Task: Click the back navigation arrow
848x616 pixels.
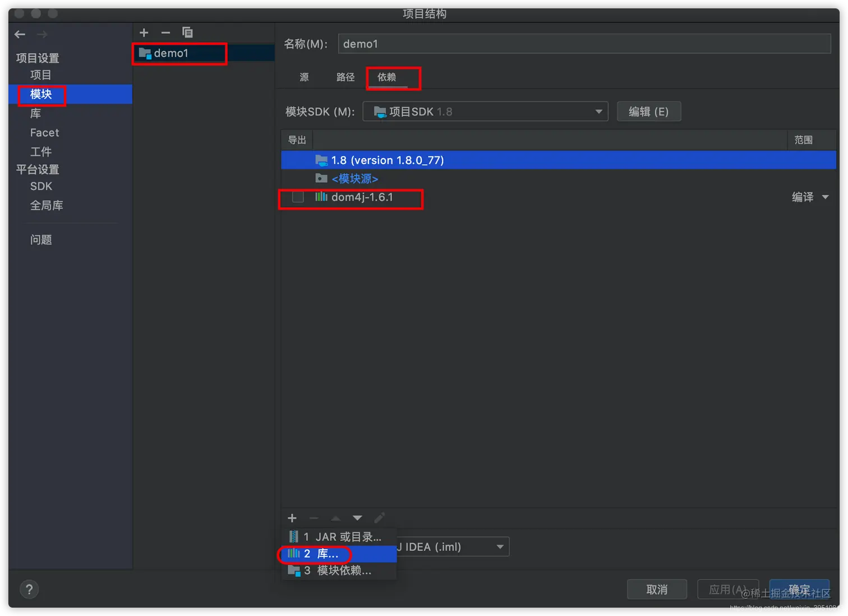Action: (20, 34)
